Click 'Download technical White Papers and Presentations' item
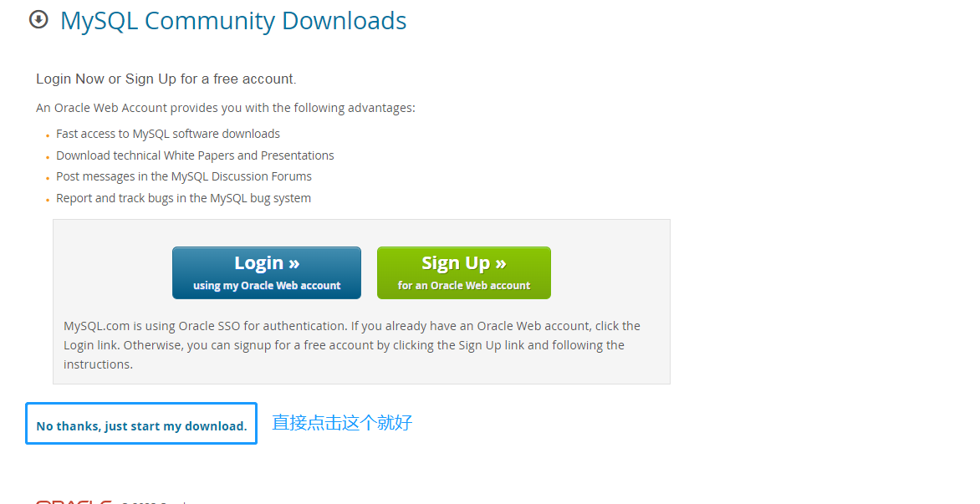The image size is (980, 504). coord(195,155)
